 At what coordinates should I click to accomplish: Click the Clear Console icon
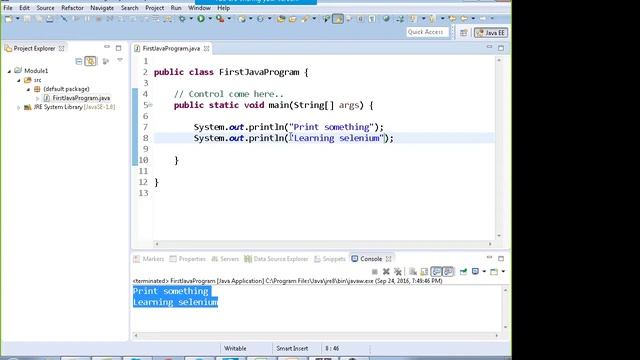pos(413,271)
